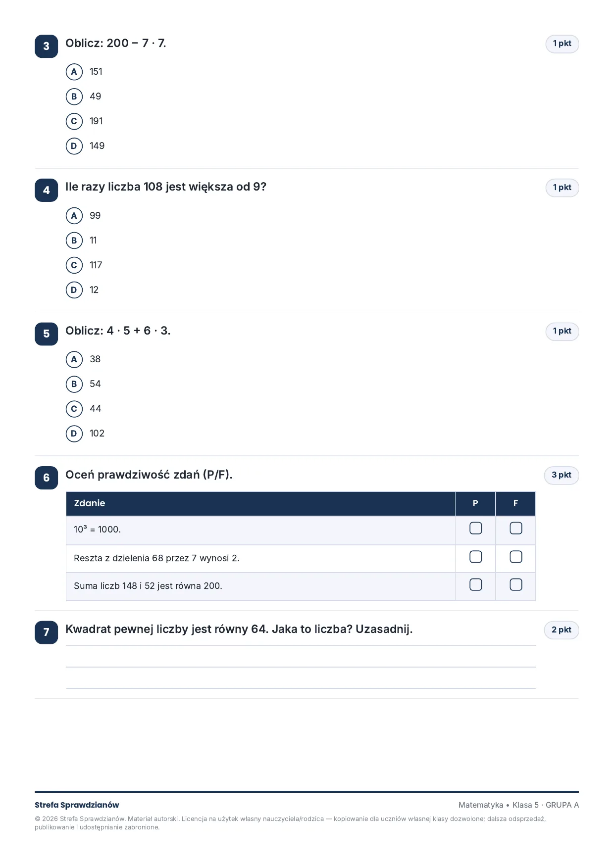The width and height of the screenshot is (614, 868).
Task: Check P box for 10³ = 1000
Action: pos(475,529)
